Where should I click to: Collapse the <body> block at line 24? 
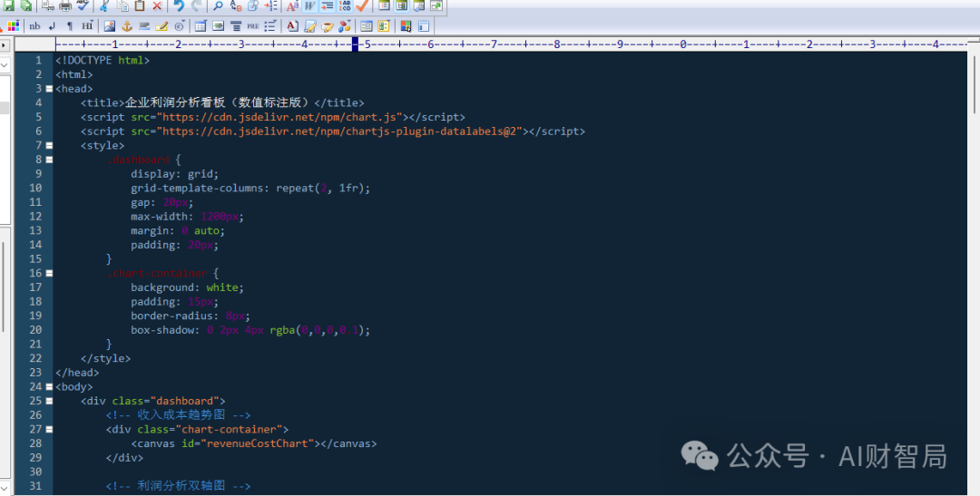coord(49,386)
